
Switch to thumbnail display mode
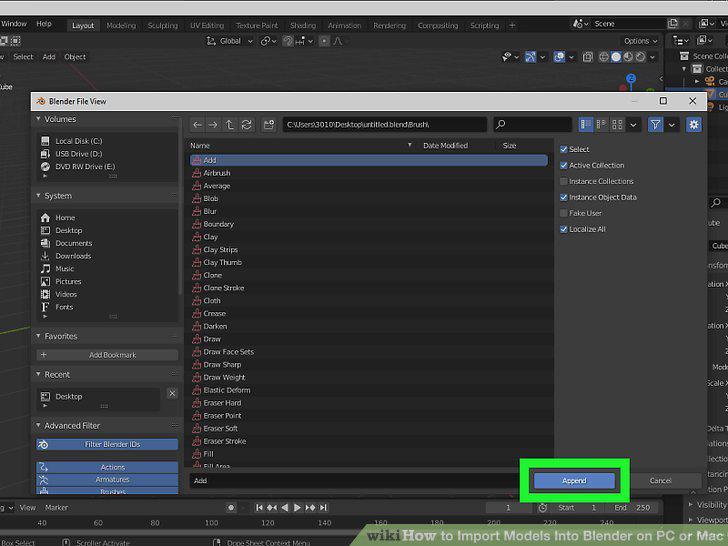[617, 124]
